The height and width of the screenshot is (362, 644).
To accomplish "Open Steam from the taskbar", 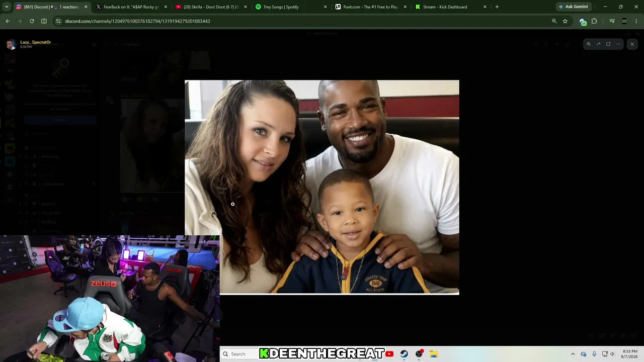I will tap(404, 354).
